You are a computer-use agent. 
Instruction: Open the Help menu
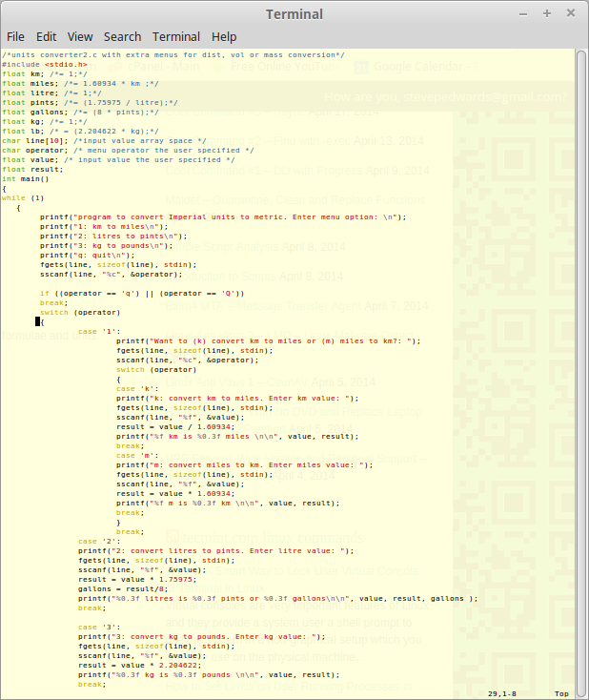(224, 36)
